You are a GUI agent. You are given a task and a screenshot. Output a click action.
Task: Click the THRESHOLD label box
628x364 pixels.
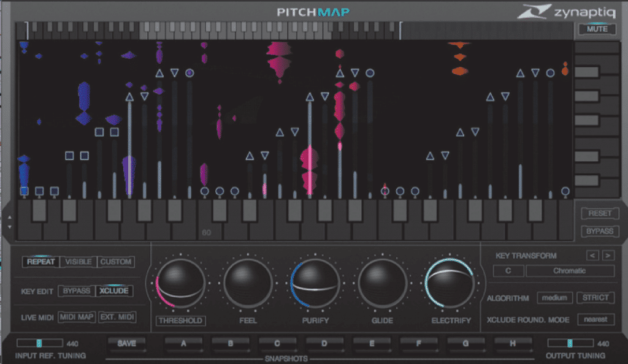181,320
